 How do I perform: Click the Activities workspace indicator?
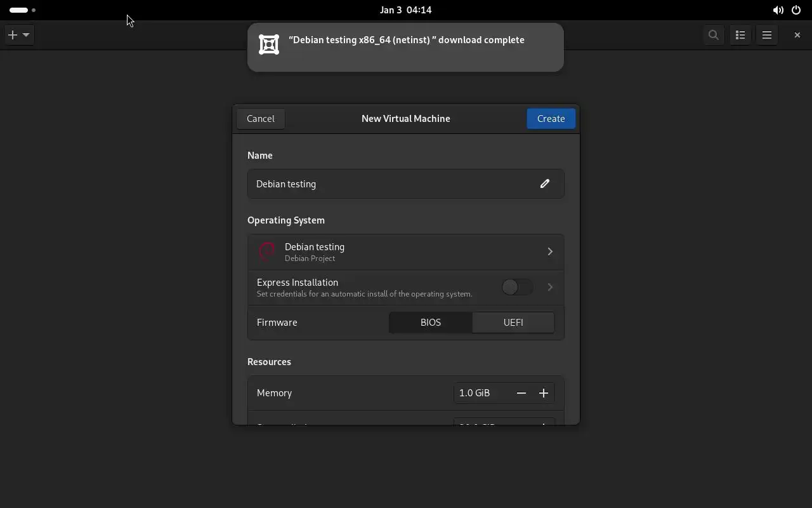point(23,10)
